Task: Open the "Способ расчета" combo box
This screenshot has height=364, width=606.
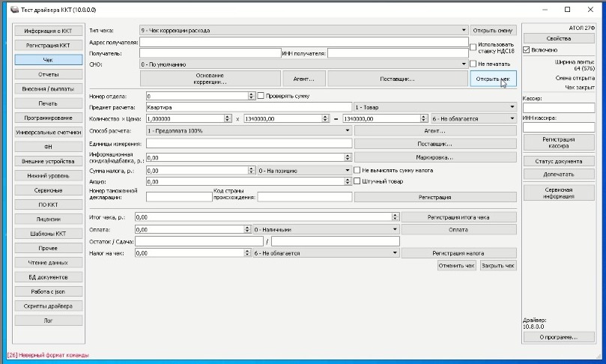Action: [x=348, y=130]
